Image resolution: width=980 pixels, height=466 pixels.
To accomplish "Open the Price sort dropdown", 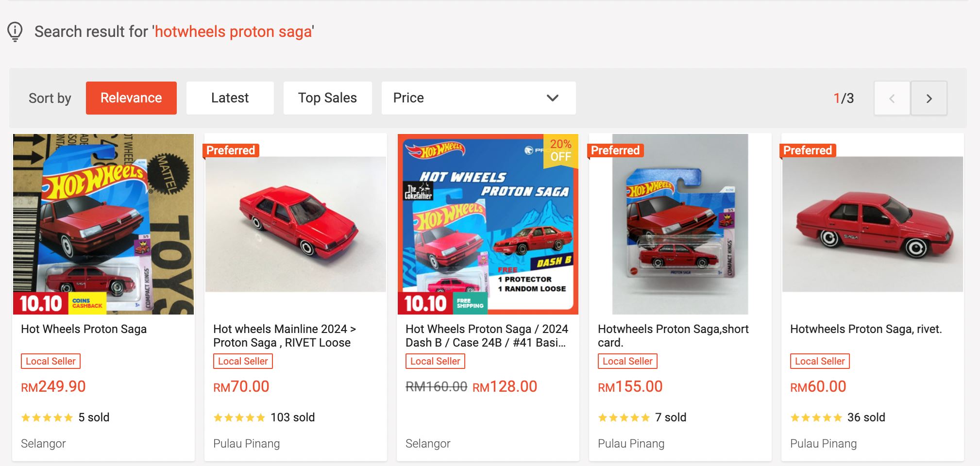I will [478, 98].
